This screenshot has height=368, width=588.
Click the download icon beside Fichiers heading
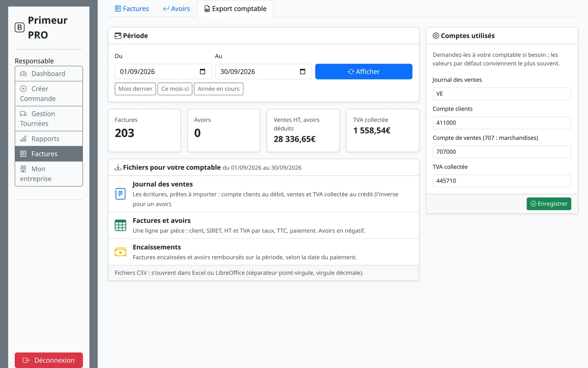[x=118, y=167]
